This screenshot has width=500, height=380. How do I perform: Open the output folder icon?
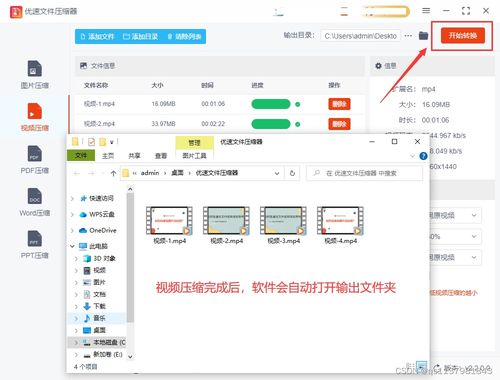pyautogui.click(x=423, y=35)
